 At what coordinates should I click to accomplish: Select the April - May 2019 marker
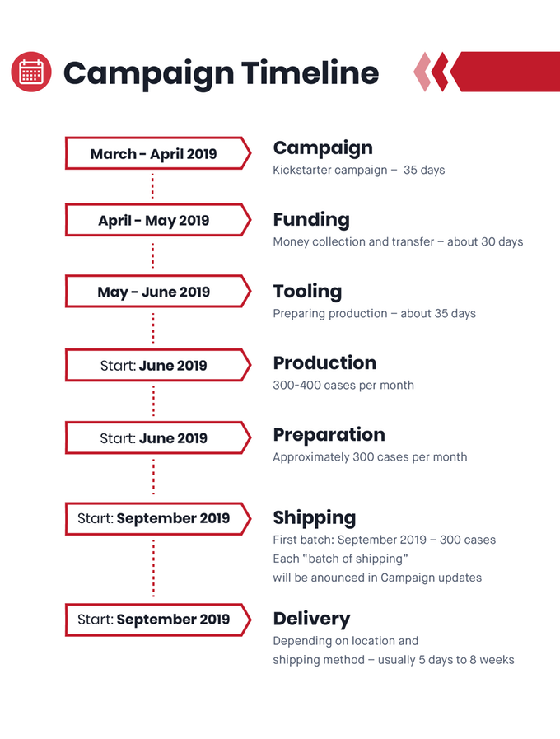click(158, 220)
